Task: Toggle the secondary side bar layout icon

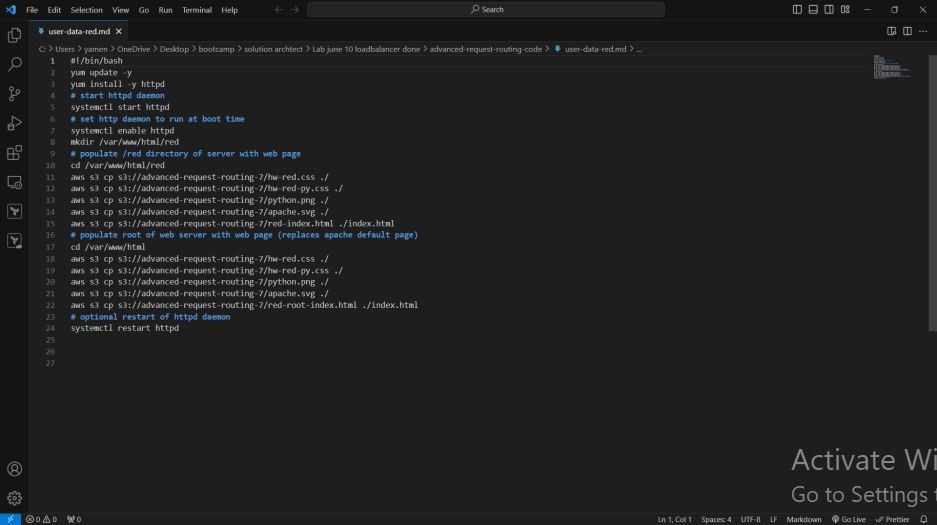Action: point(829,10)
